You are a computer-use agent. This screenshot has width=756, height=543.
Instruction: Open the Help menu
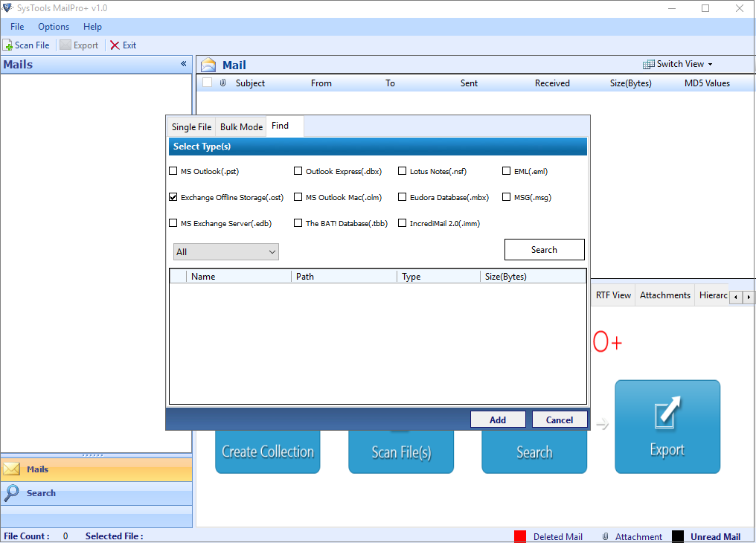coord(92,27)
